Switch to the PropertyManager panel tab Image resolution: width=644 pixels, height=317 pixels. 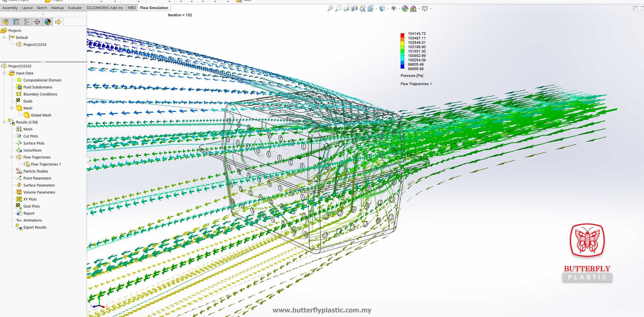click(16, 22)
